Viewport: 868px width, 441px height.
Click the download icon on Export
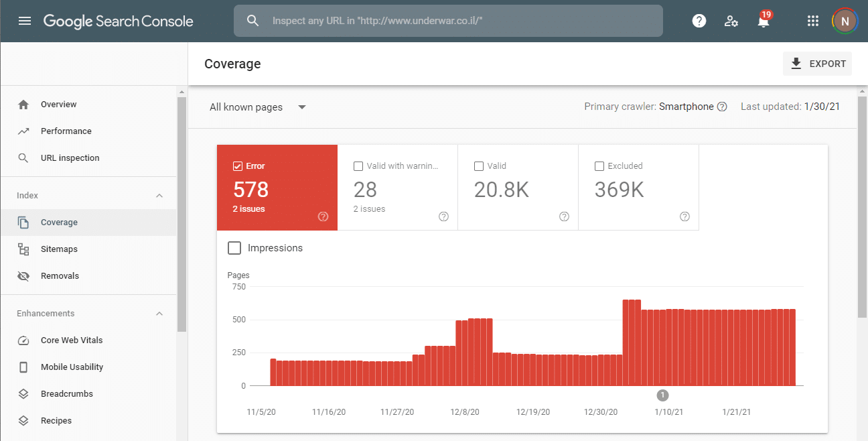[x=796, y=64]
